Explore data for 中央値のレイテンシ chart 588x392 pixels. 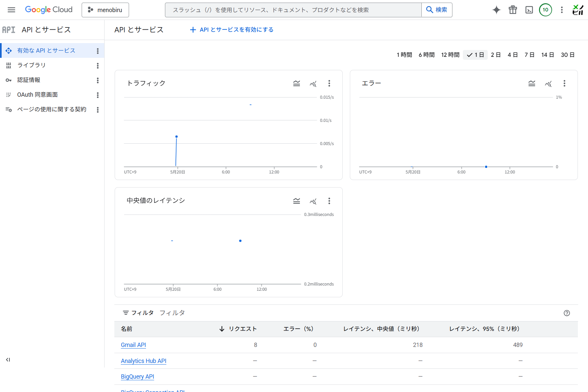pyautogui.click(x=313, y=201)
